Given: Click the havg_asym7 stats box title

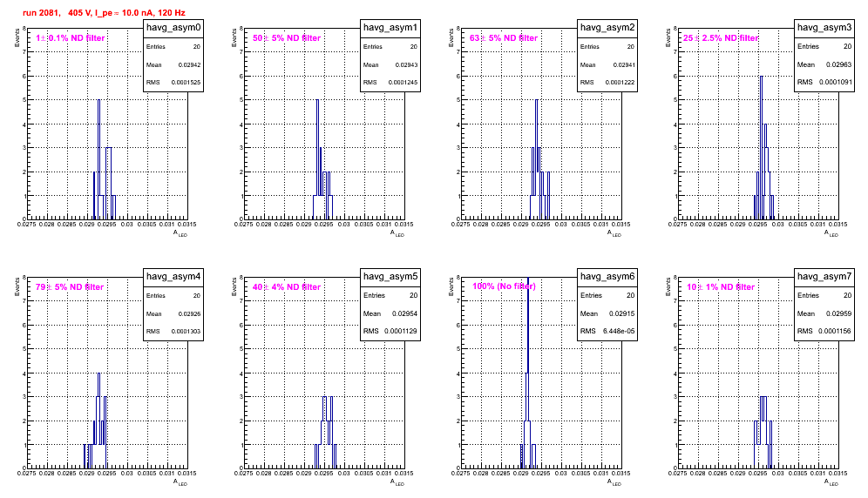Looking at the screenshot, I should (824, 277).
